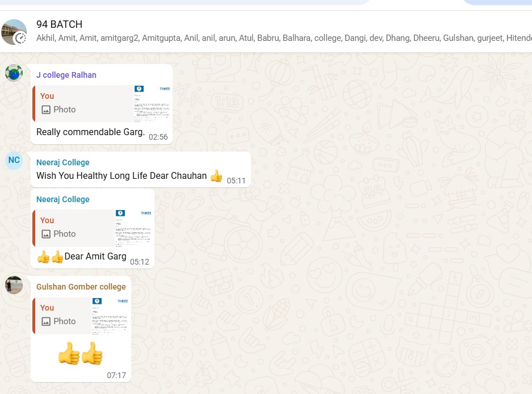Click the Gulshan Gomber college sender name
The height and width of the screenshot is (394, 532).
pos(81,287)
